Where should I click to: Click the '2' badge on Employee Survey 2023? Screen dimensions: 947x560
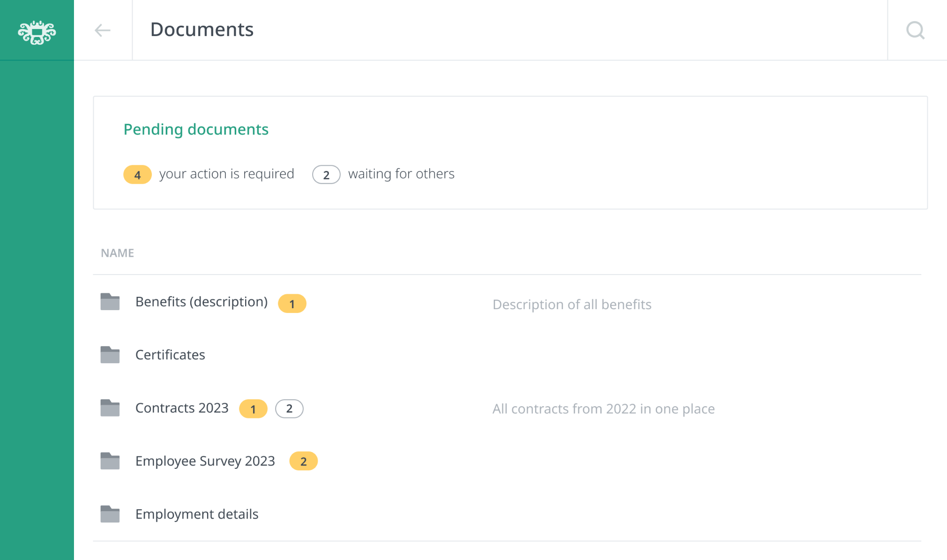(x=303, y=461)
